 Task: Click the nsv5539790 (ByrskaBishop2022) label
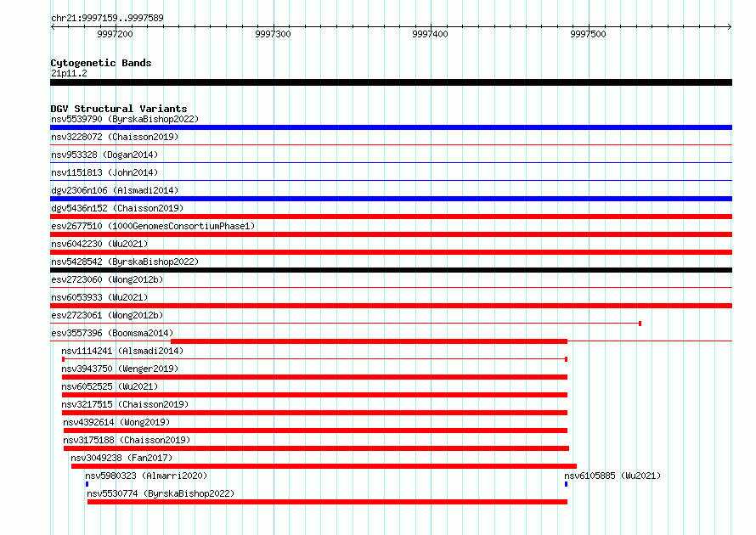click(x=125, y=119)
